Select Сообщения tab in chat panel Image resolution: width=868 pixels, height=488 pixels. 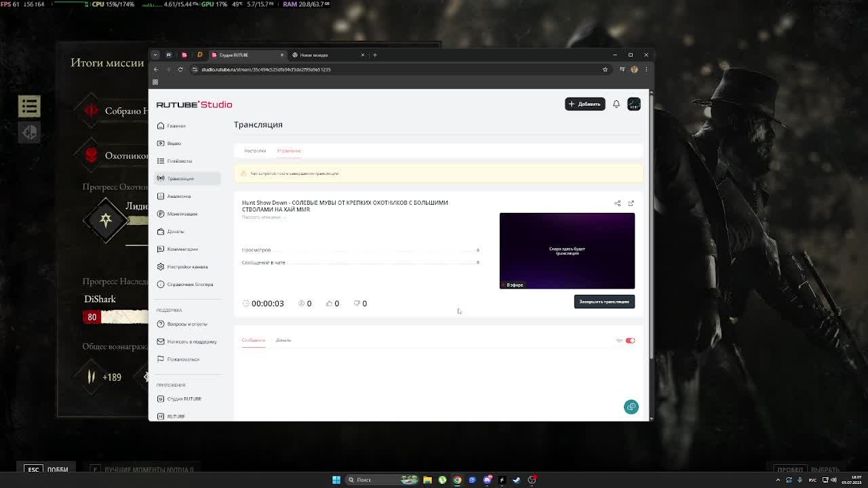pyautogui.click(x=254, y=340)
